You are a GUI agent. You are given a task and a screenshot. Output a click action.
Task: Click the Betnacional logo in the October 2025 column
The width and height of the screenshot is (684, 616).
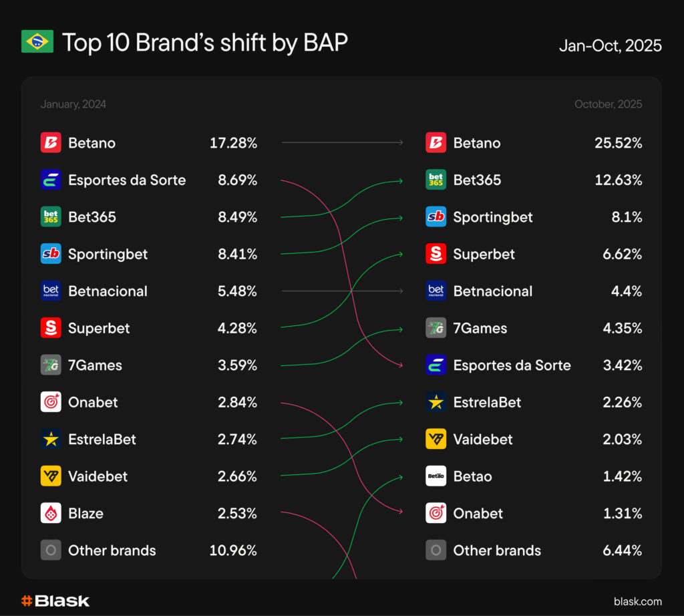(x=436, y=291)
